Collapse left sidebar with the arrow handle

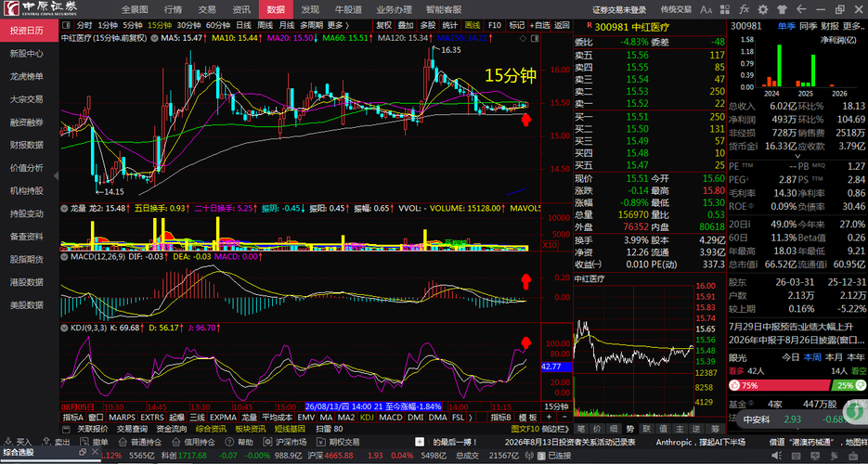56,175
